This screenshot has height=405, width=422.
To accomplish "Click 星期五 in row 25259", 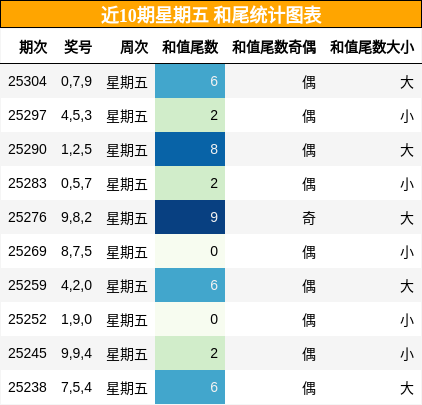I will point(127,286).
